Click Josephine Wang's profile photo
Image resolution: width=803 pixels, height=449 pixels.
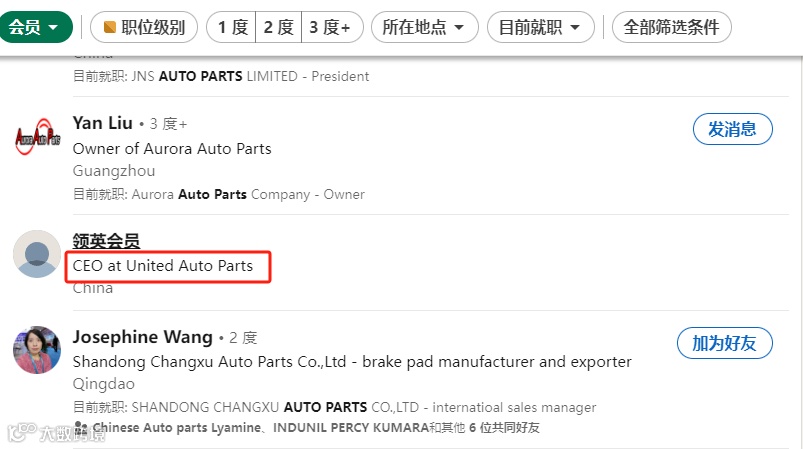38,350
